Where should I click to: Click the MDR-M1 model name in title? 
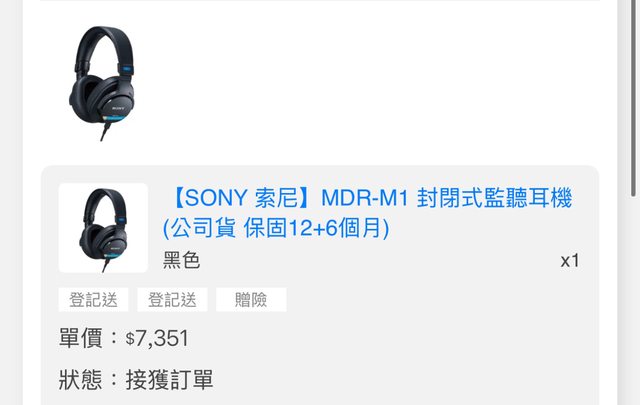pos(365,198)
